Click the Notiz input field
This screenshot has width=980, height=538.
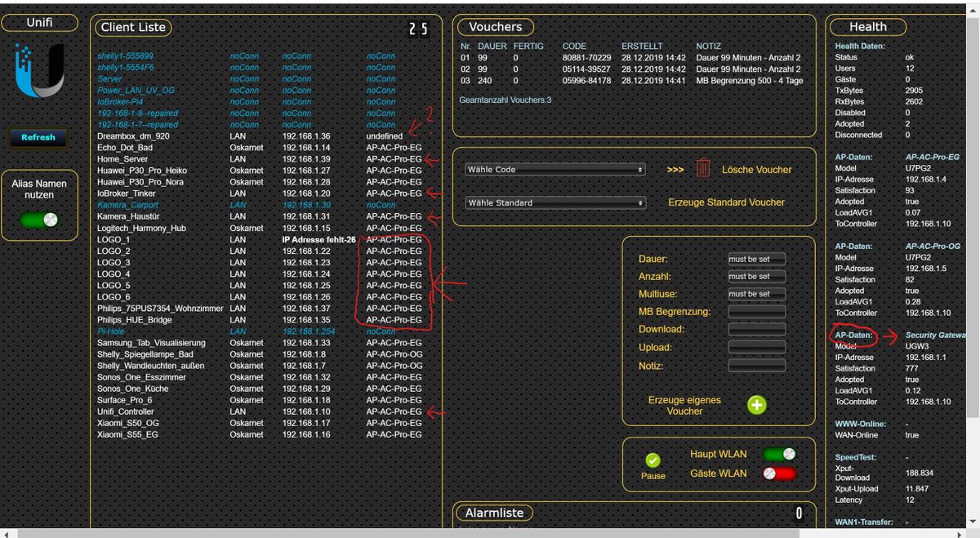point(756,366)
